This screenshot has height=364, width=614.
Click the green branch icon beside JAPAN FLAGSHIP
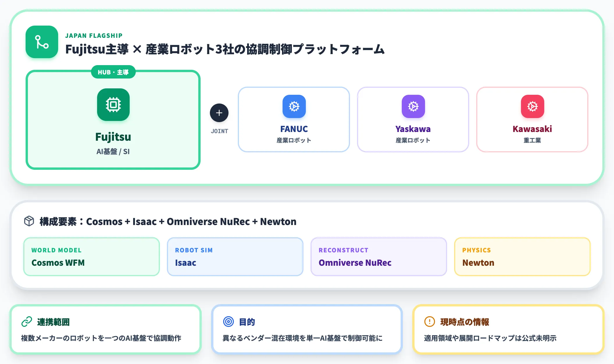[42, 42]
